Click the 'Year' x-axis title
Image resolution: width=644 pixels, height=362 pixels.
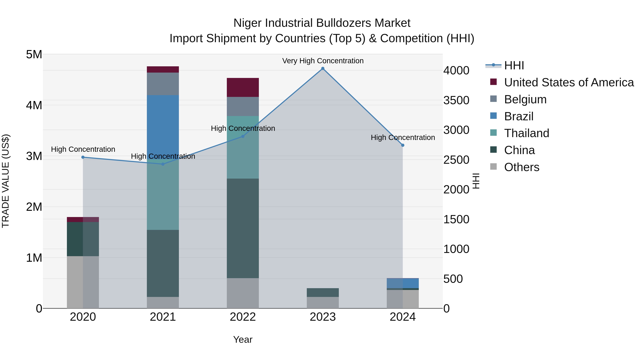pos(243,340)
